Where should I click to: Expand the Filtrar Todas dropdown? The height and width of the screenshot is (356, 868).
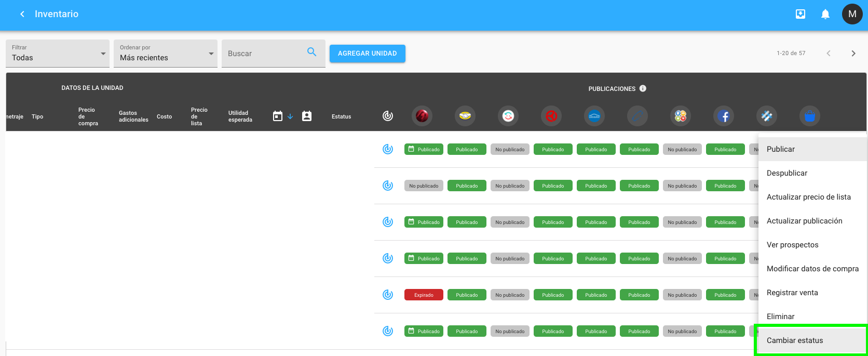(x=58, y=54)
